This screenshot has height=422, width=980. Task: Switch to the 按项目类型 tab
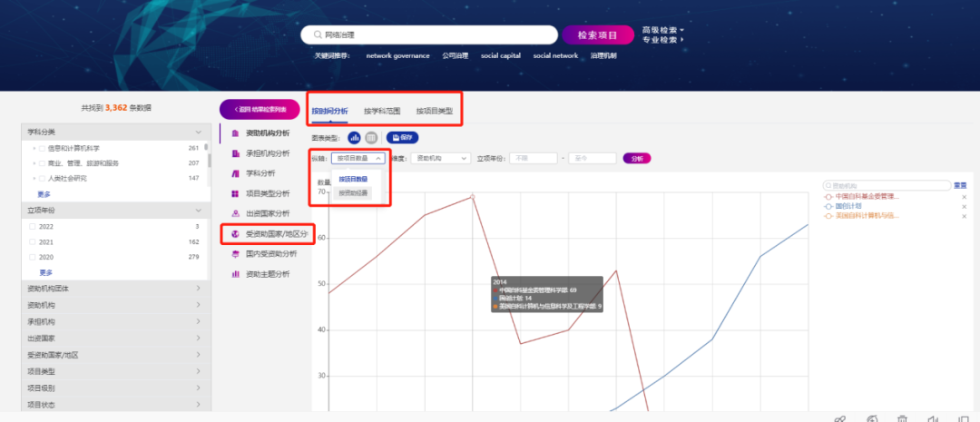point(434,111)
